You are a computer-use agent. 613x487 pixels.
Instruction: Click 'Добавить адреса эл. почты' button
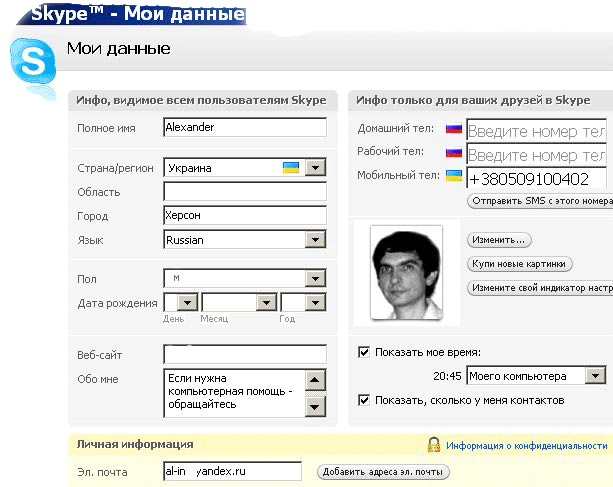(383, 472)
